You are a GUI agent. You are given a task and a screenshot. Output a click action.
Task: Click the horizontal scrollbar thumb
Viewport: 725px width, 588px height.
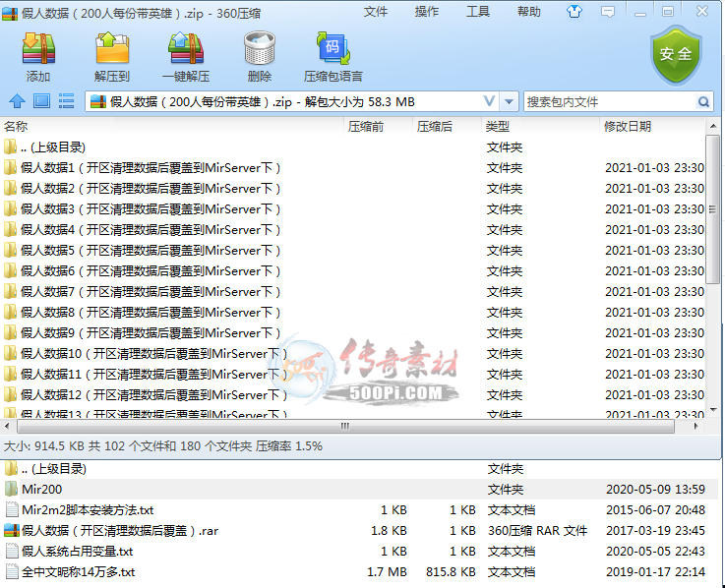tap(345, 426)
